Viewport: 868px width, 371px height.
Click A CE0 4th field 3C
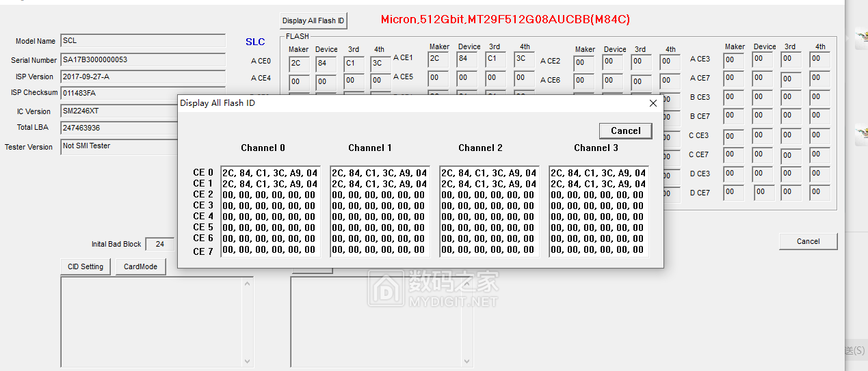[380, 64]
